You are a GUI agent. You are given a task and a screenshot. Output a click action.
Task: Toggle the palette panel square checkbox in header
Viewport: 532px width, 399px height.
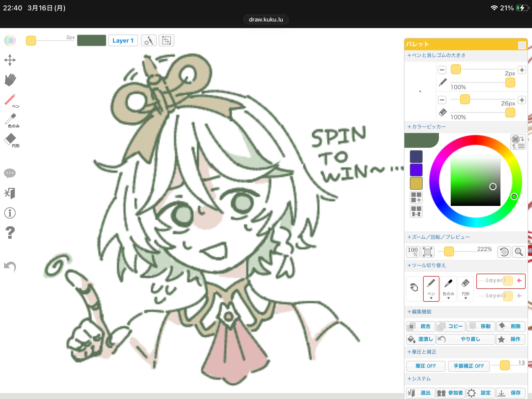pos(522,45)
